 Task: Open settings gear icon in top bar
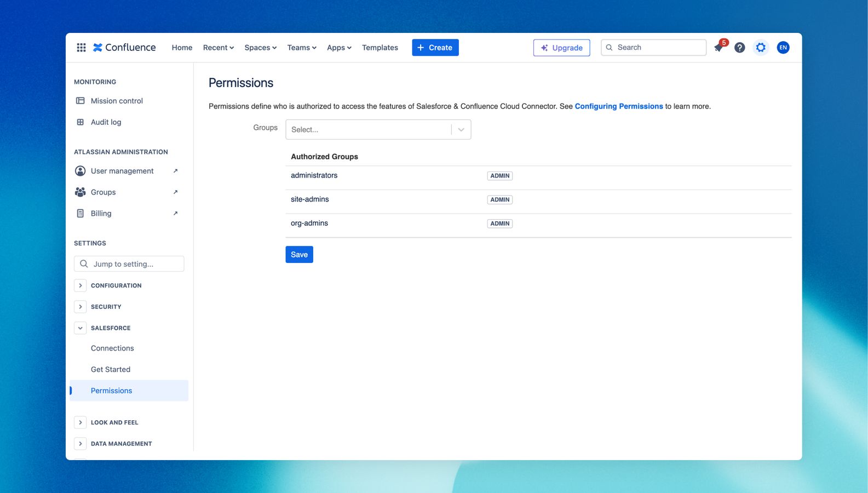tap(761, 48)
